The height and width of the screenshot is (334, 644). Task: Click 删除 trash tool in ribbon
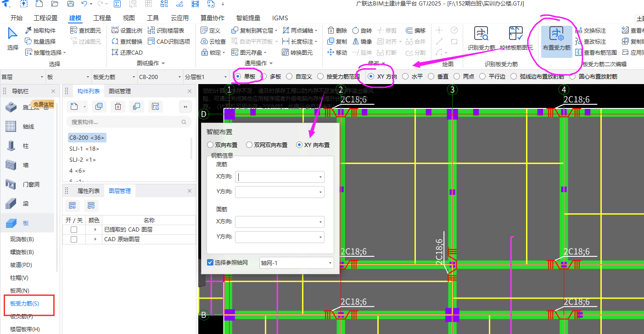click(x=337, y=30)
